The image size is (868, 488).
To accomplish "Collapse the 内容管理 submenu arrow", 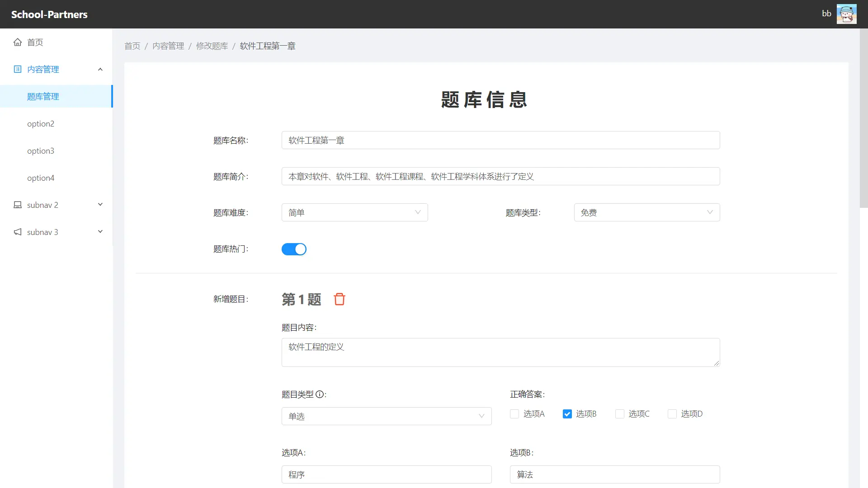I will (x=100, y=69).
